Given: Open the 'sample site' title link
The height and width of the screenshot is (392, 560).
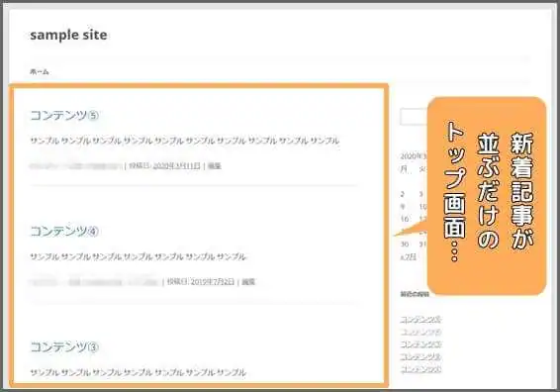Looking at the screenshot, I should (68, 35).
